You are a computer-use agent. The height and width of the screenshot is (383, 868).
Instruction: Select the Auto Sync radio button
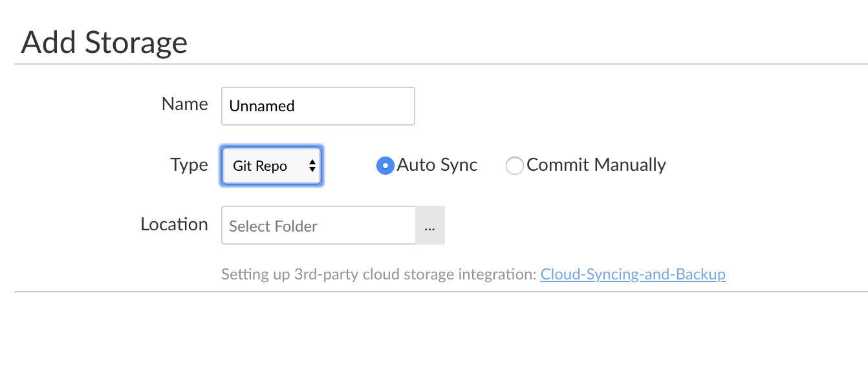(385, 166)
